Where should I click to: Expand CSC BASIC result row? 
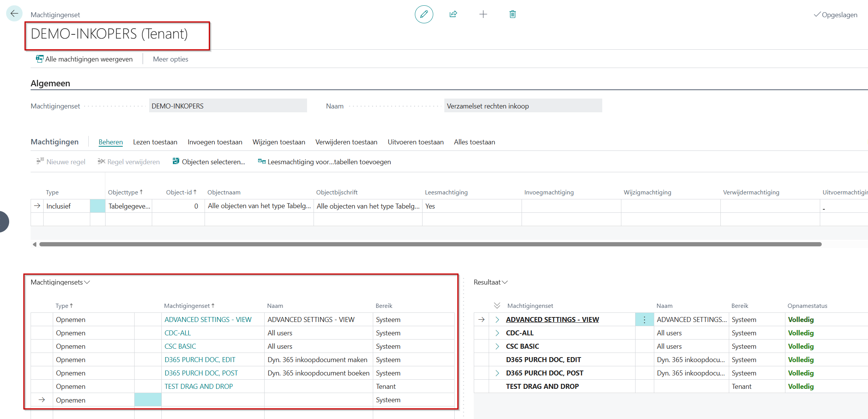[x=497, y=346]
